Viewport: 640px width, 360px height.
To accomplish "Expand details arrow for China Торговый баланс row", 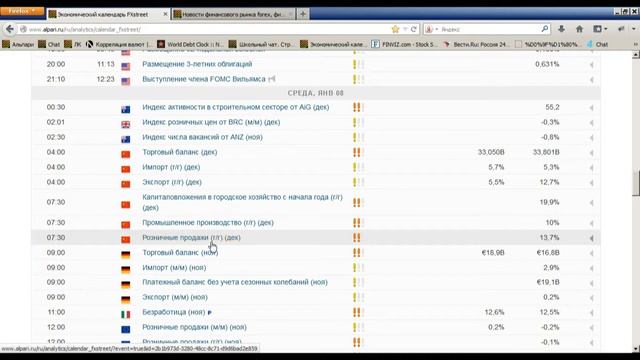I will (591, 153).
